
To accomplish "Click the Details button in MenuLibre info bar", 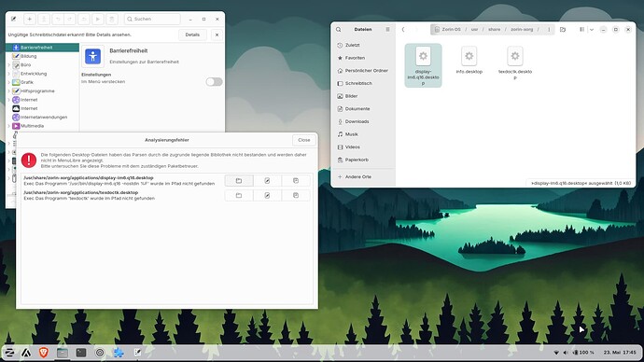I will pyautogui.click(x=192, y=35).
